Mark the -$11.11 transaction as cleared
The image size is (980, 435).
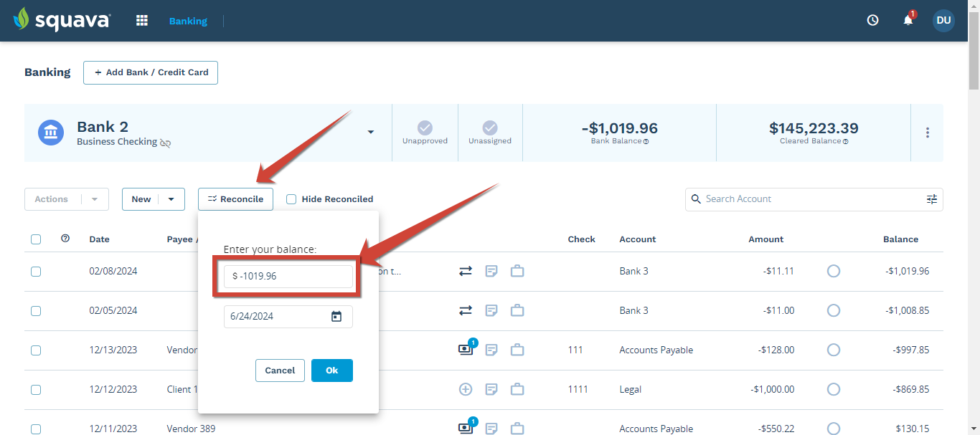point(834,271)
